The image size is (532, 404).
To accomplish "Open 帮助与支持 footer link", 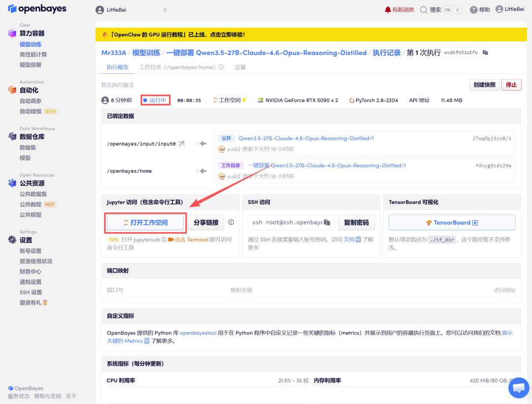I will pos(47,396).
